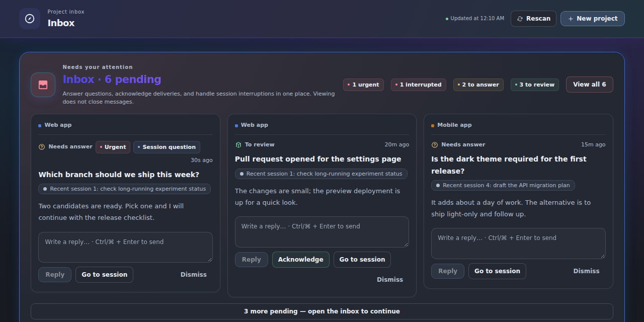Click 'Inbox · 6 pending' heading
This screenshot has height=322, width=644.
click(x=112, y=79)
